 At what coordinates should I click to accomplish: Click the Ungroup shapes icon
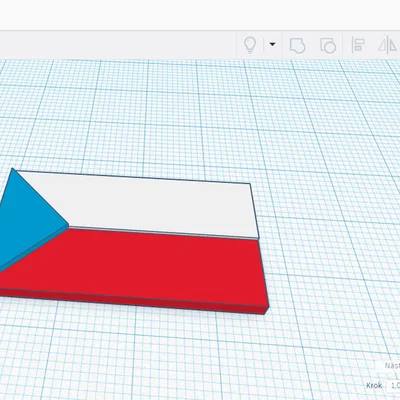pos(328,46)
